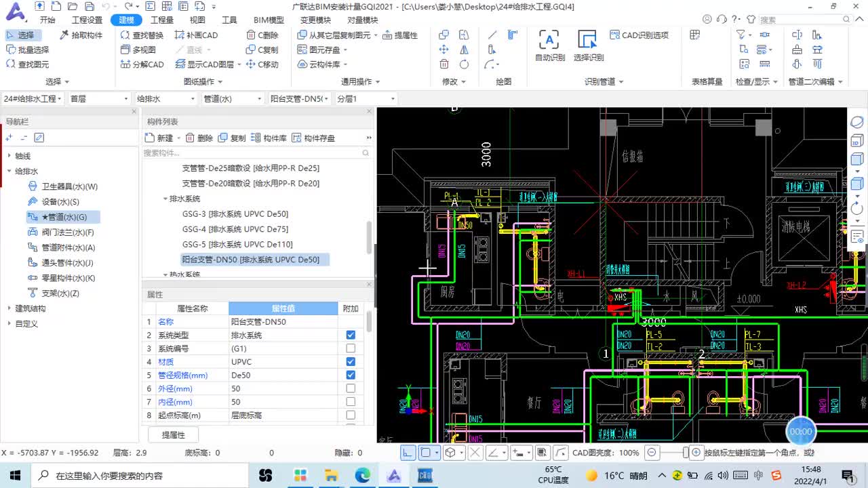Screen dimensions: 868x488
Task: Expand 显示CAD图层 dropdown arrow
Action: click(240, 64)
